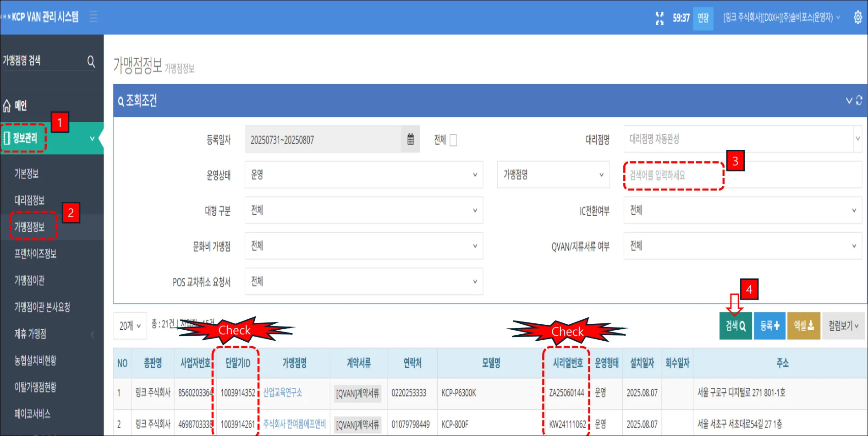This screenshot has height=436, width=868.
Task: Open calendar icon beside 등록일자 field
Action: click(x=411, y=139)
